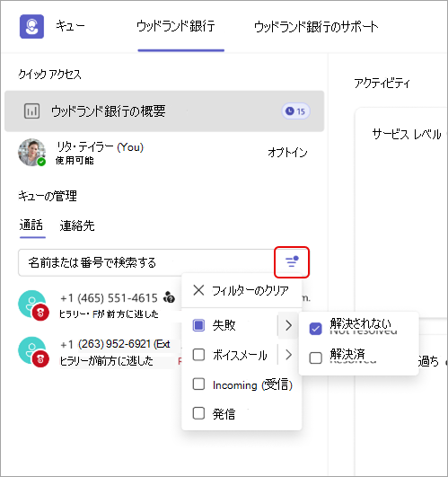This screenshot has width=448, height=477.
Task: Open the call filter icon
Action: coord(292,262)
